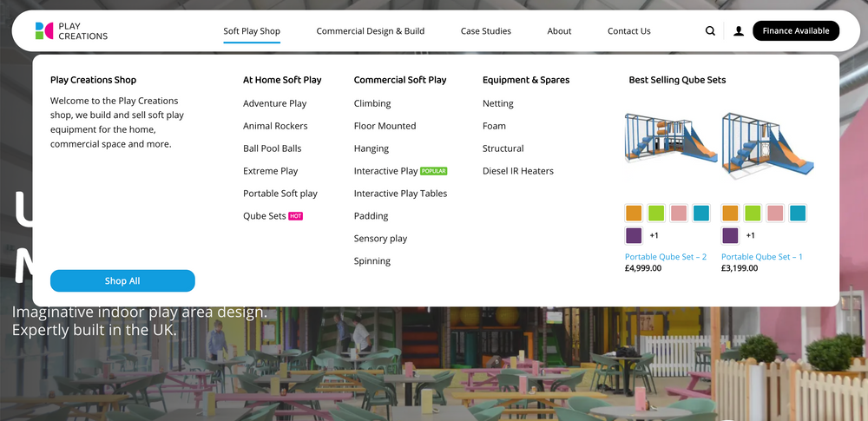Pick green swatch for Portable Qube Set – 1
This screenshot has height=421, width=868.
click(753, 214)
